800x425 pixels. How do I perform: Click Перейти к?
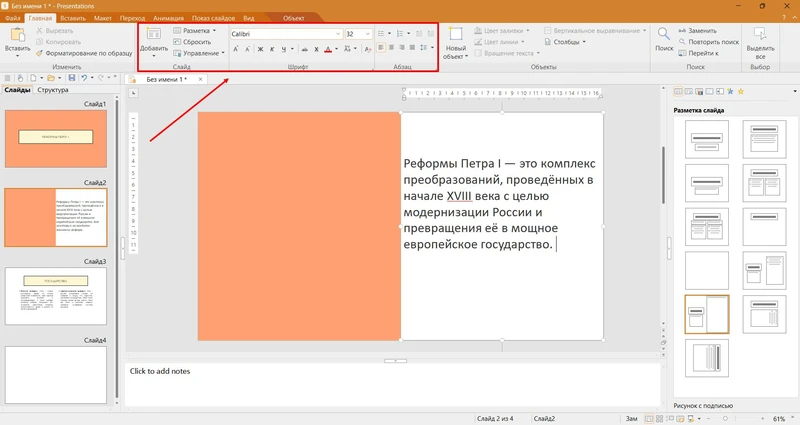tap(698, 53)
